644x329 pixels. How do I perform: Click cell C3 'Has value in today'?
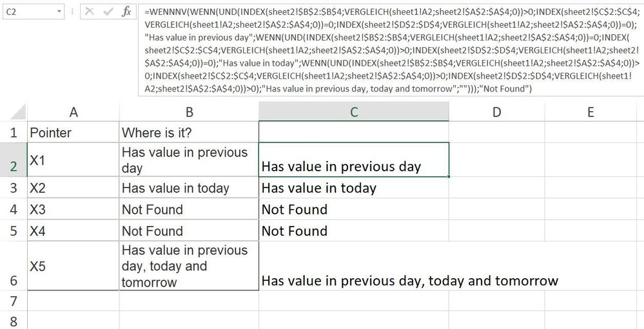354,188
